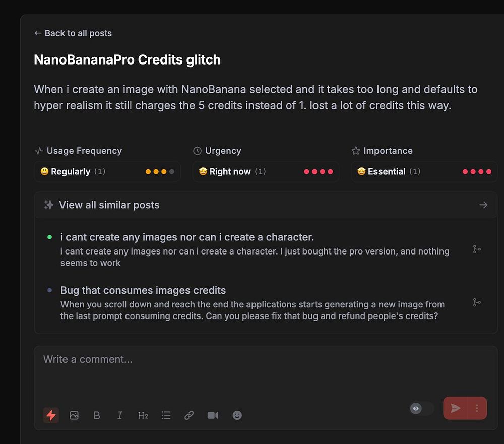Apply H2 heading in comment editor

143,415
